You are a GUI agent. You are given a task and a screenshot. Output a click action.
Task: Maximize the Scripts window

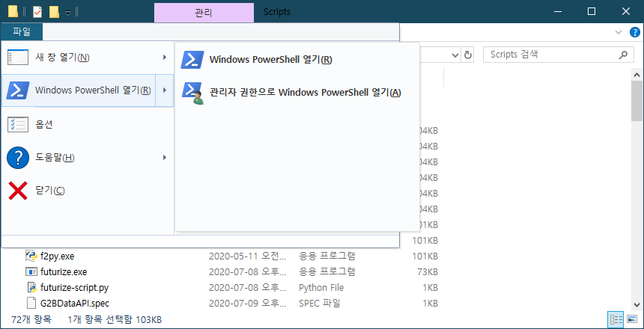point(592,11)
